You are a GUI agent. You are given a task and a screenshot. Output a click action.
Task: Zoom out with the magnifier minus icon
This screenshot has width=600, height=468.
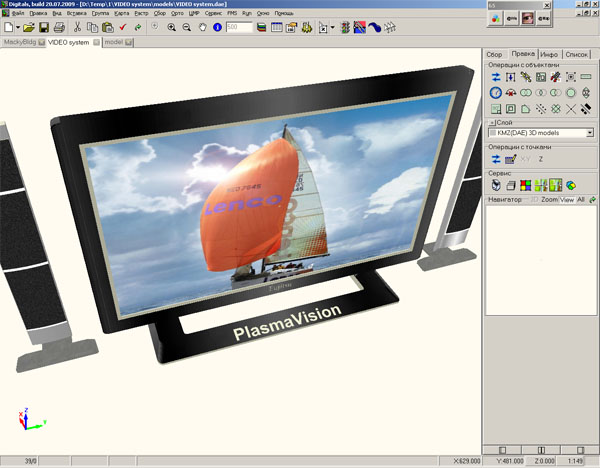[x=186, y=27]
